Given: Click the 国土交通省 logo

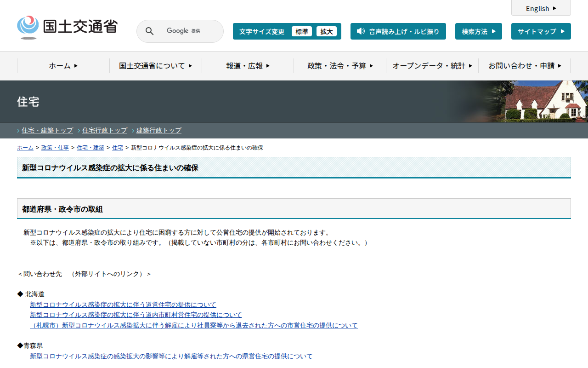Looking at the screenshot, I should click(x=67, y=27).
